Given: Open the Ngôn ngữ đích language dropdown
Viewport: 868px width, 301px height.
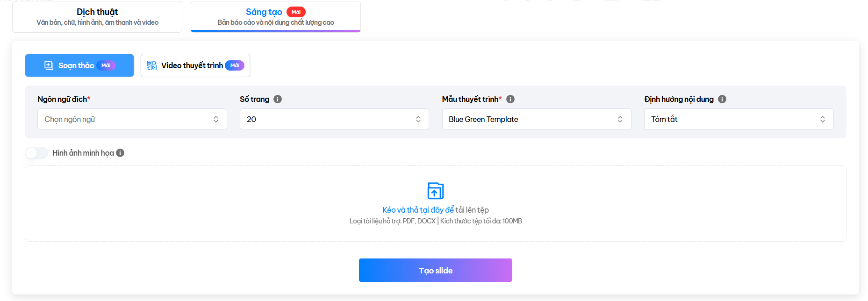Looking at the screenshot, I should 132,119.
